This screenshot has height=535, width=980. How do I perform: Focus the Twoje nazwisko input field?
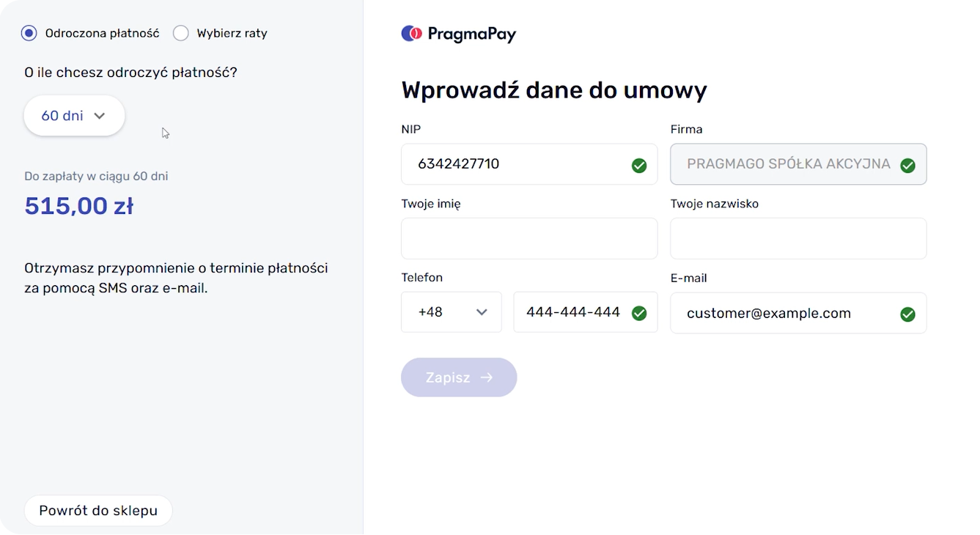click(798, 238)
